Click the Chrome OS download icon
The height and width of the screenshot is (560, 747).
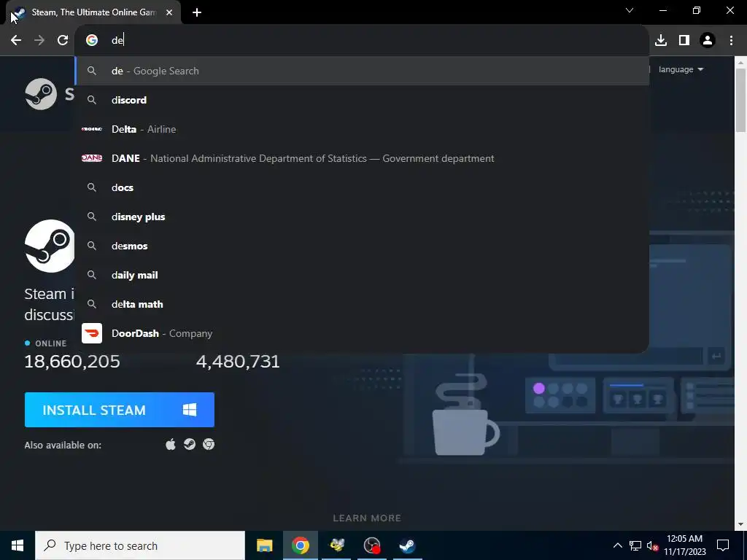pos(209,444)
